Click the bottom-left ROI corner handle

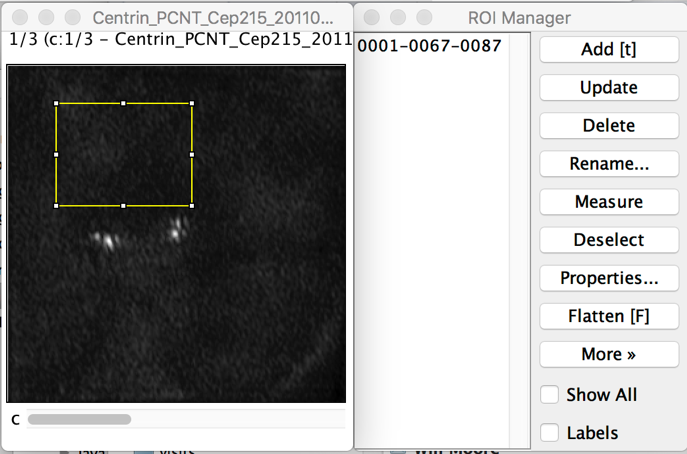click(56, 206)
